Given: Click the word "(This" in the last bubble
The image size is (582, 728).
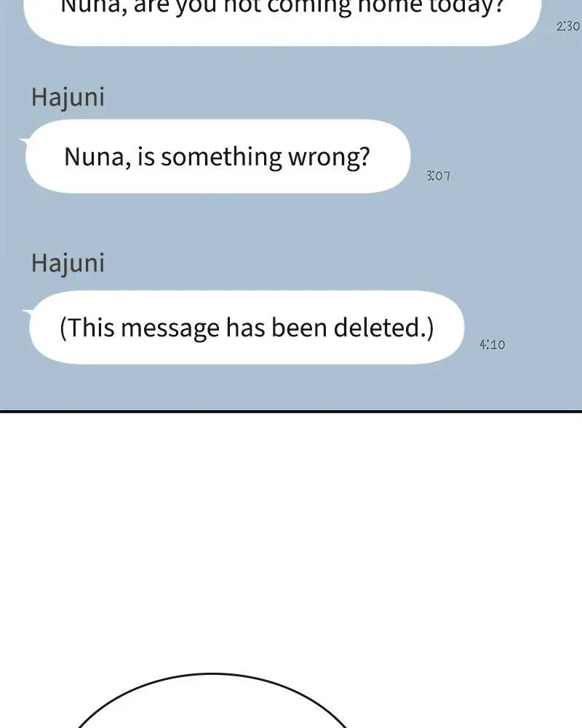Looking at the screenshot, I should [x=87, y=328].
